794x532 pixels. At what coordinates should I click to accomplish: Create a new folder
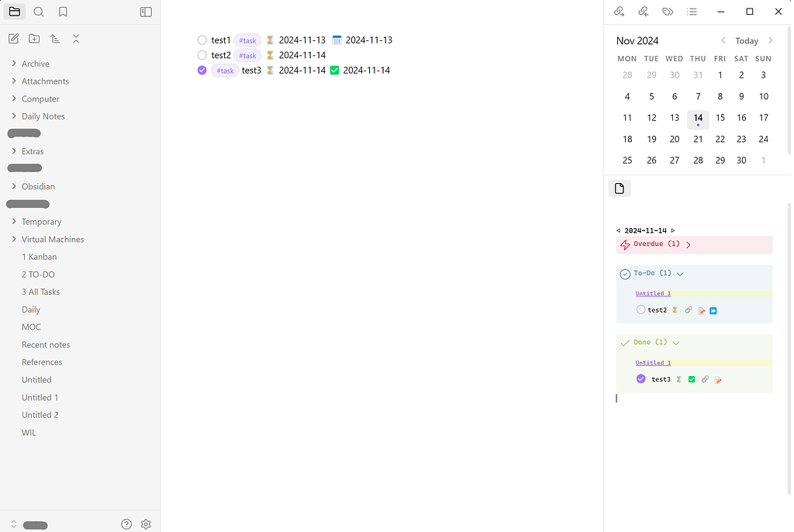[34, 38]
